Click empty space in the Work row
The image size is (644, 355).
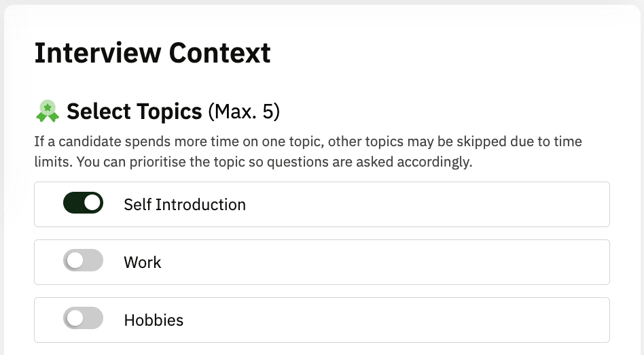pos(380,262)
